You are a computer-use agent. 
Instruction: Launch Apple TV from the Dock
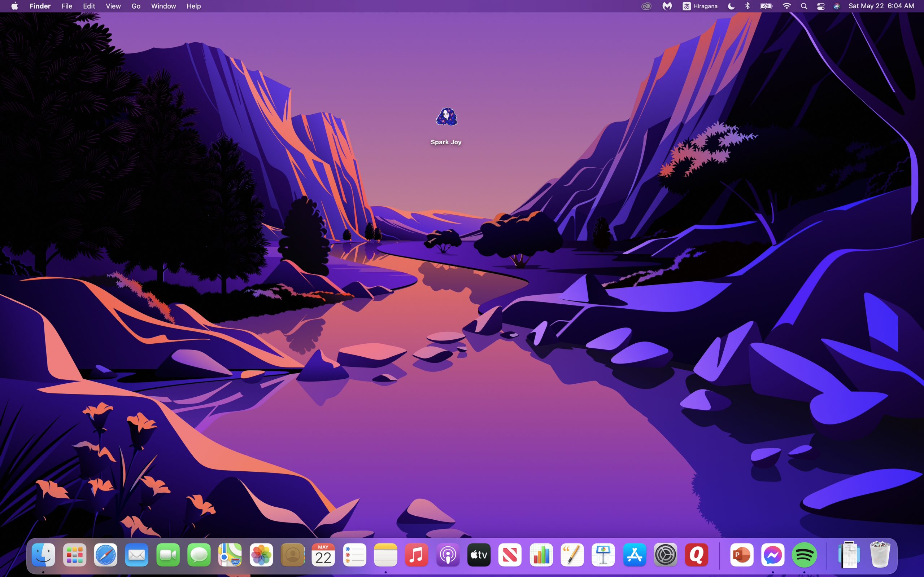[x=479, y=555]
